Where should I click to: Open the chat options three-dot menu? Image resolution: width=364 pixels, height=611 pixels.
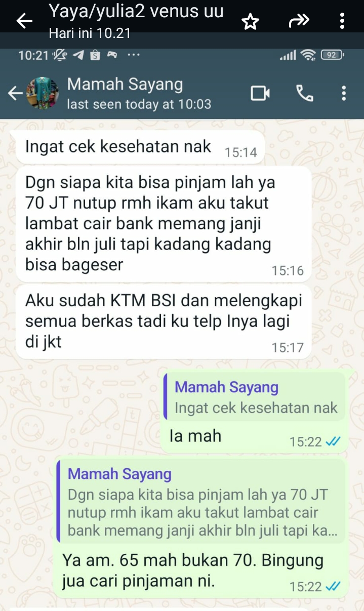coord(344,93)
